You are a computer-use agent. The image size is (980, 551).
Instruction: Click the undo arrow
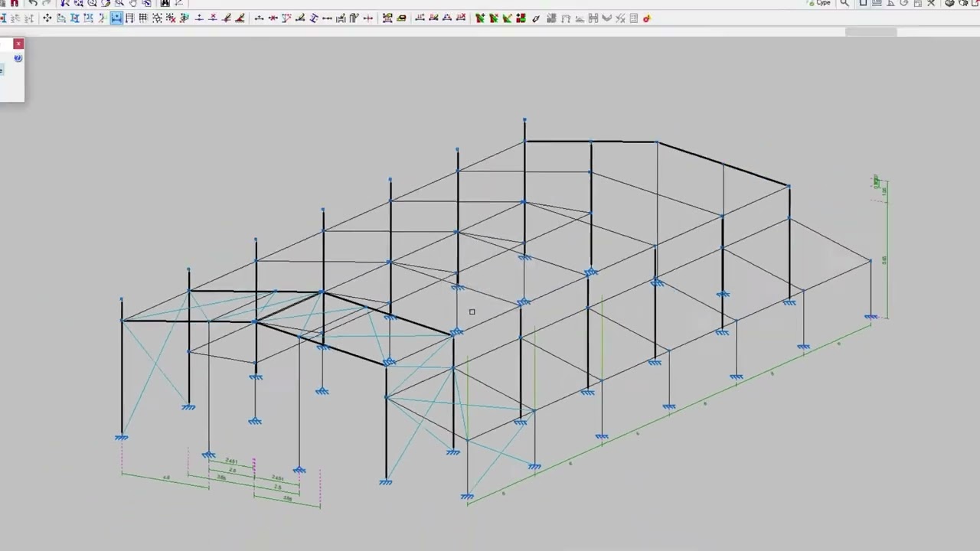(33, 4)
